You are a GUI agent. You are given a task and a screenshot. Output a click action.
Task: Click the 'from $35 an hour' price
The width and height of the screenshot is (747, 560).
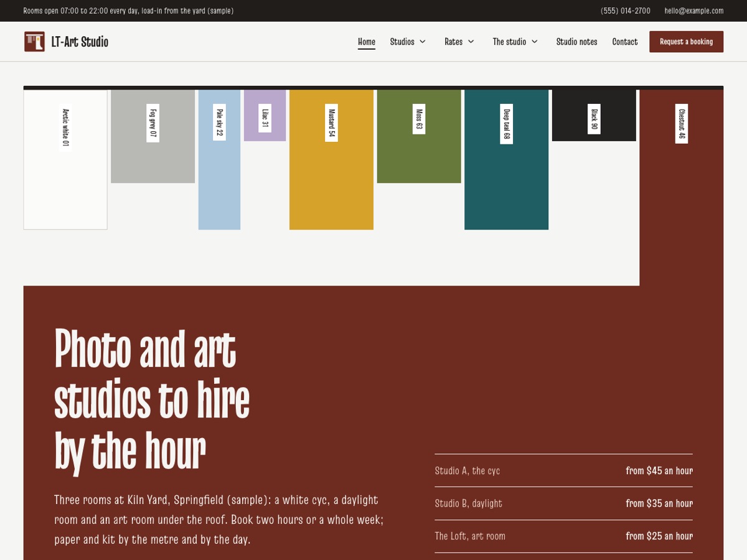659,503
